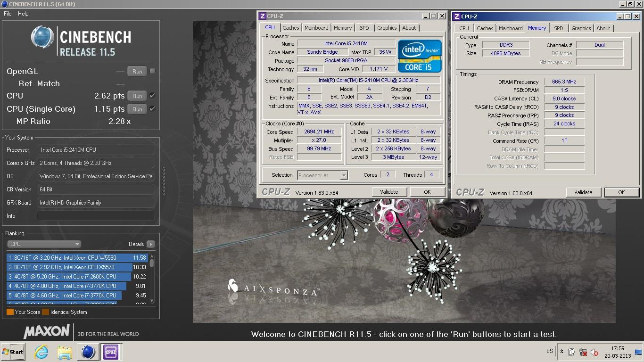Image resolution: width=644 pixels, height=362 pixels.
Task: Click the muted volume tray icon
Action: pyautogui.click(x=594, y=352)
